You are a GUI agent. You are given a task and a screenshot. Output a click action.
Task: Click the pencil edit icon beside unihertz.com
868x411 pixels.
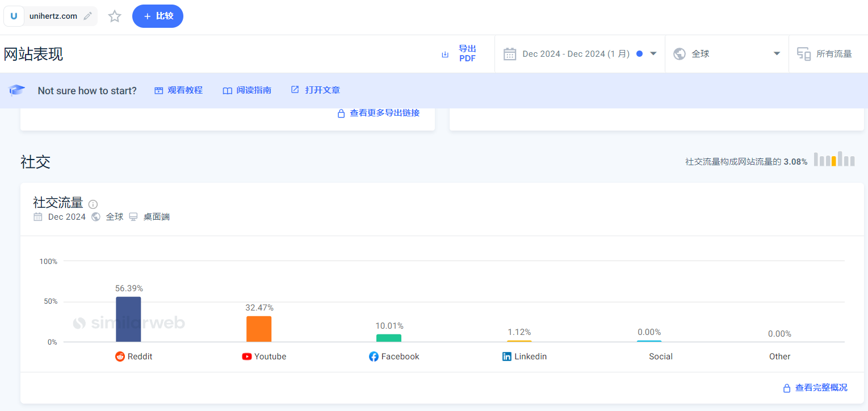[87, 16]
